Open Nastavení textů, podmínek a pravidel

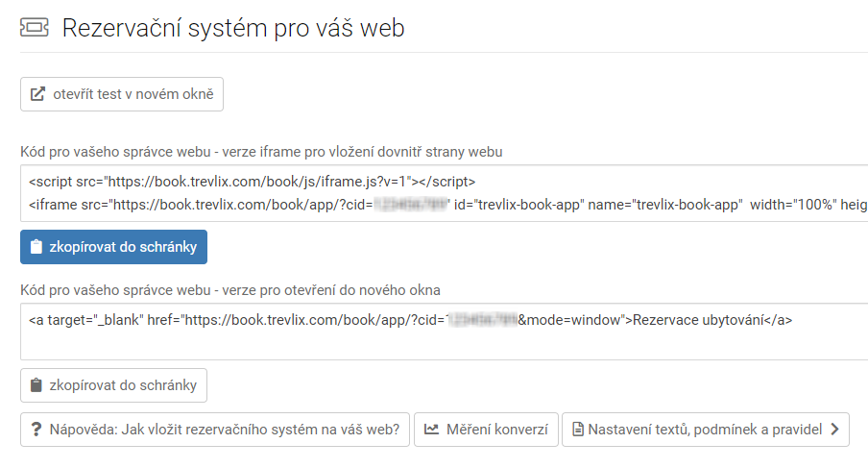click(705, 430)
